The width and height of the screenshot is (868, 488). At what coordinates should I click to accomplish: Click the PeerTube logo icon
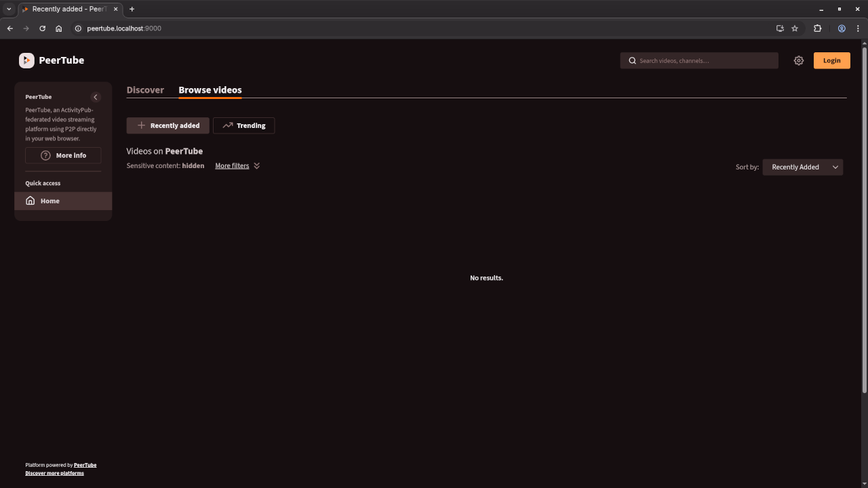26,60
